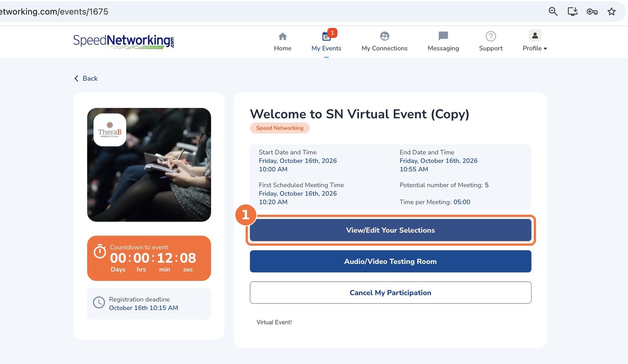Click 'October 16th 10:15 AM' deadline text
Viewport: 628px width, 364px height.
144,308
